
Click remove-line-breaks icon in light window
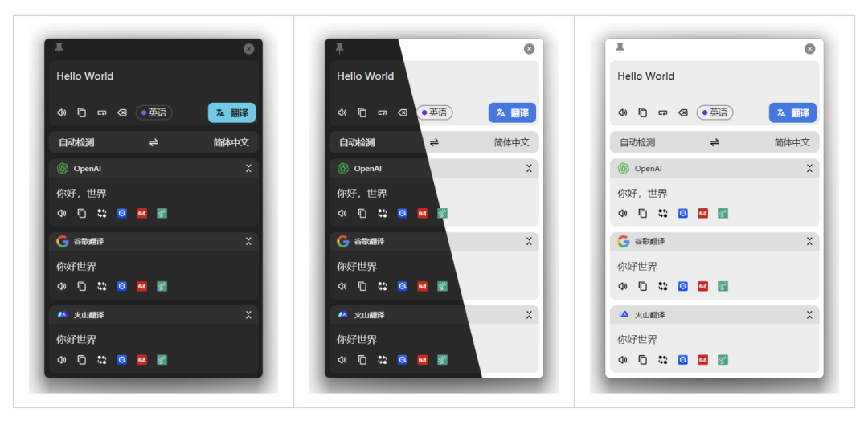[662, 113]
